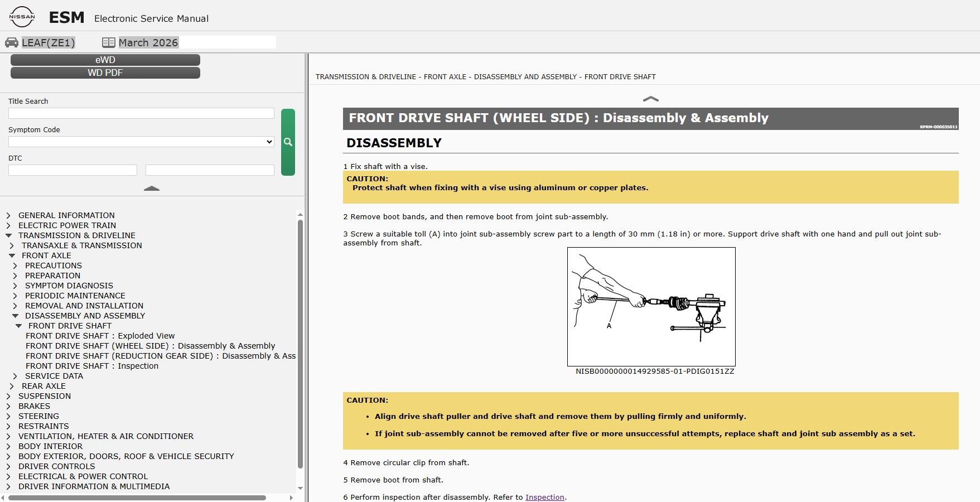Collapse the search panel with up arrow
This screenshot has width=980, height=502.
click(x=152, y=189)
